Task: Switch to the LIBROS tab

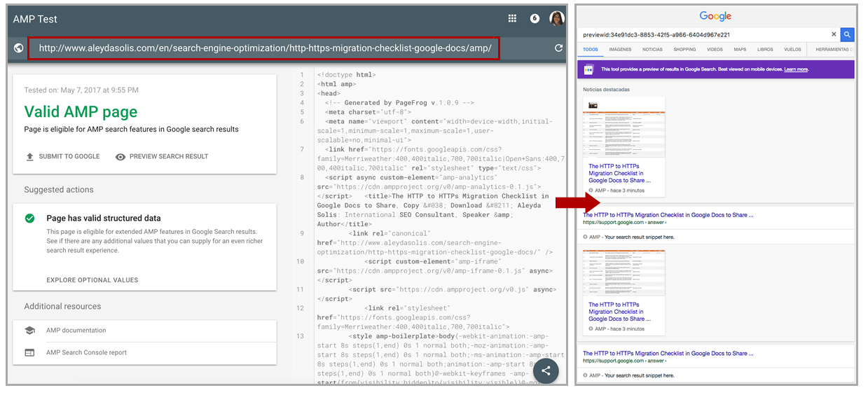Action: click(765, 50)
